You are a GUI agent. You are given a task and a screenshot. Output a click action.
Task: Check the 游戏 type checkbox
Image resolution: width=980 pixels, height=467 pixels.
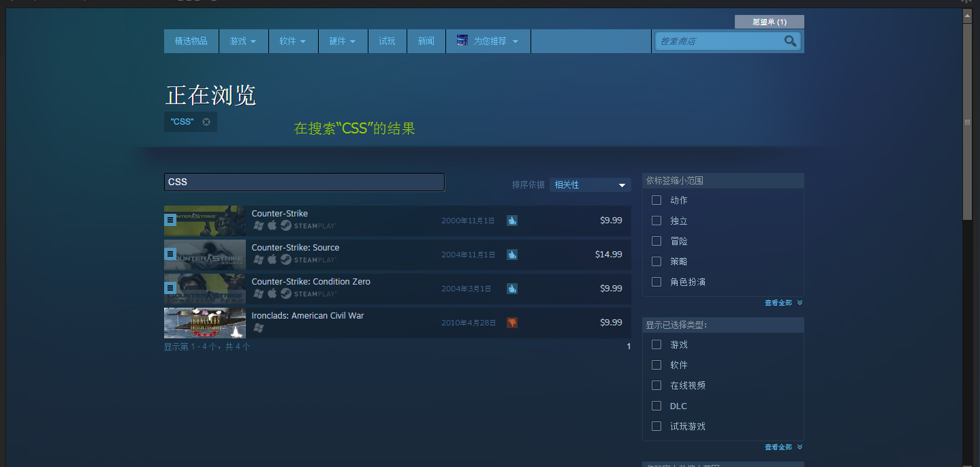[x=657, y=344]
